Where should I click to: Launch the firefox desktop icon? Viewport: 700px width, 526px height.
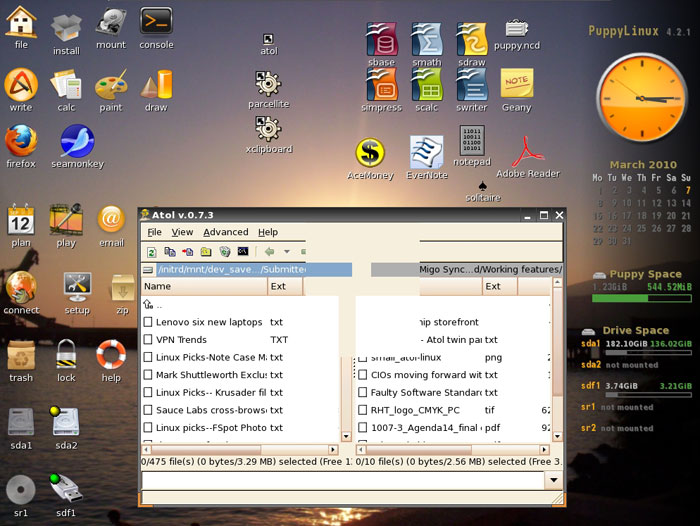21,146
